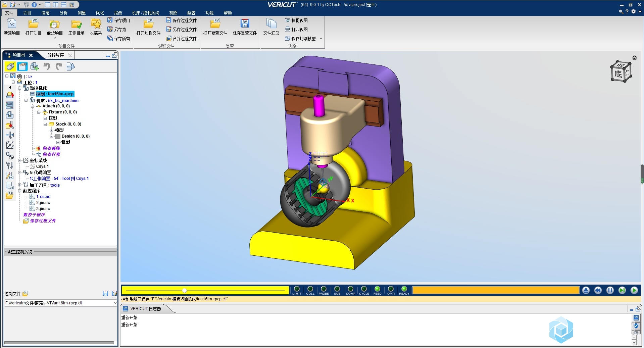Click the add-machine icon with green plus

[34, 66]
